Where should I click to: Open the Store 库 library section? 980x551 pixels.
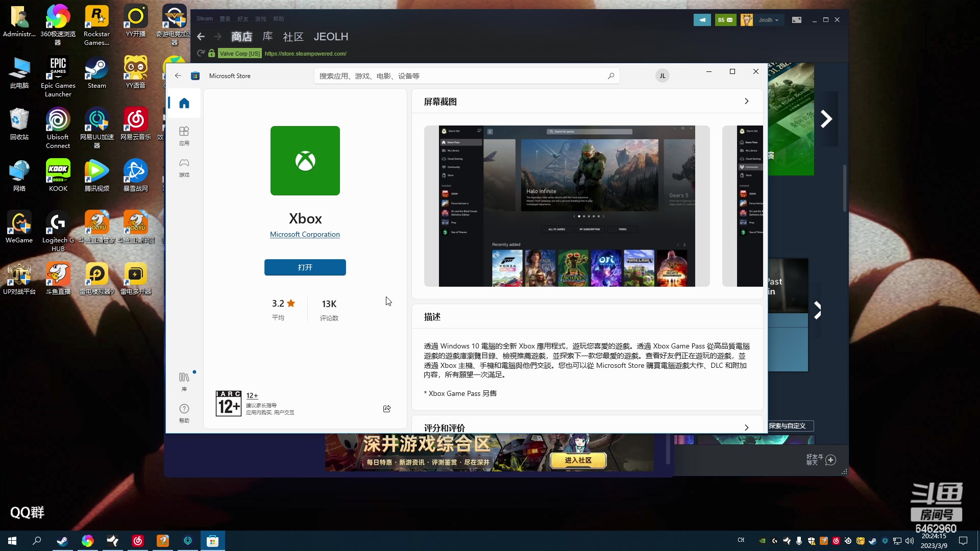[x=184, y=381]
